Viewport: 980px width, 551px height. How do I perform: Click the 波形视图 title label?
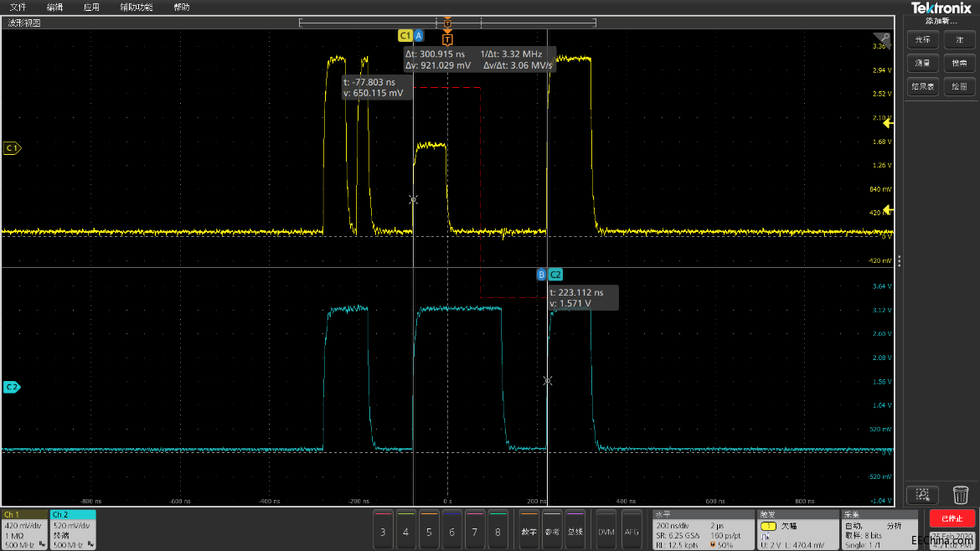pos(24,23)
